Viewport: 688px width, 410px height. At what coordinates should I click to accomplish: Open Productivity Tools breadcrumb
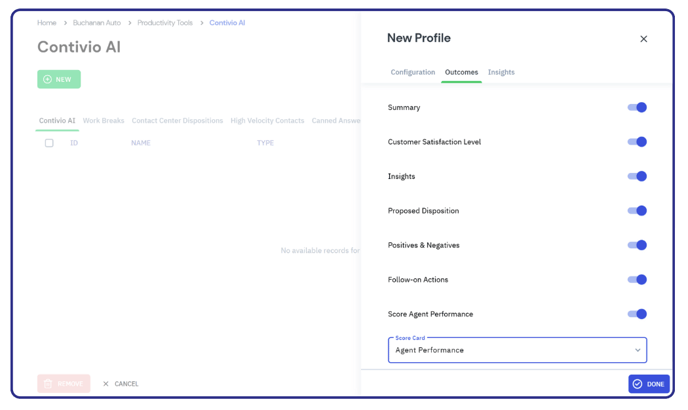165,23
